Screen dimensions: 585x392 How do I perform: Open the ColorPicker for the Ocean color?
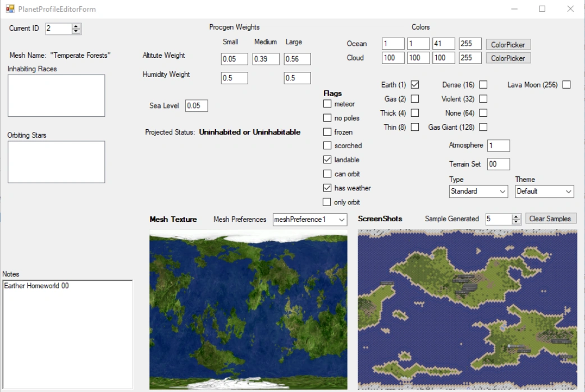tap(508, 44)
